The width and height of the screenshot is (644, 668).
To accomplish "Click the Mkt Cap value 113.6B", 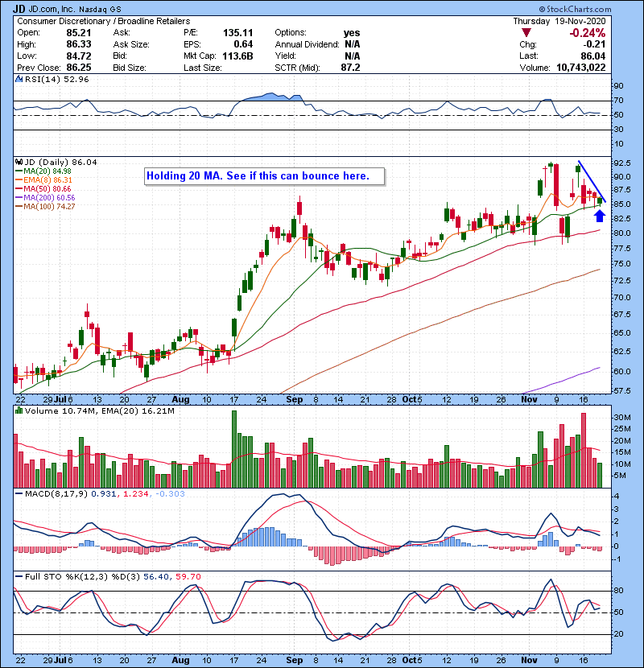I will point(237,56).
